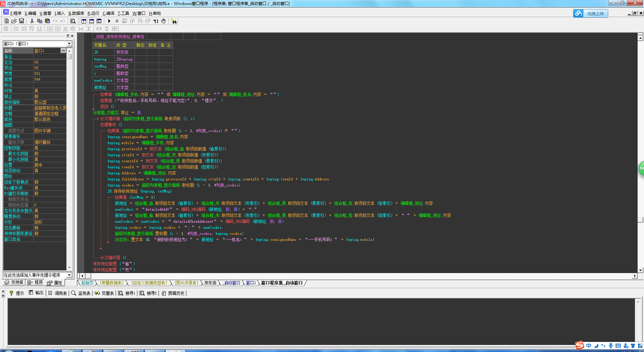Switch to the 属性 panel tab

tap(55, 283)
